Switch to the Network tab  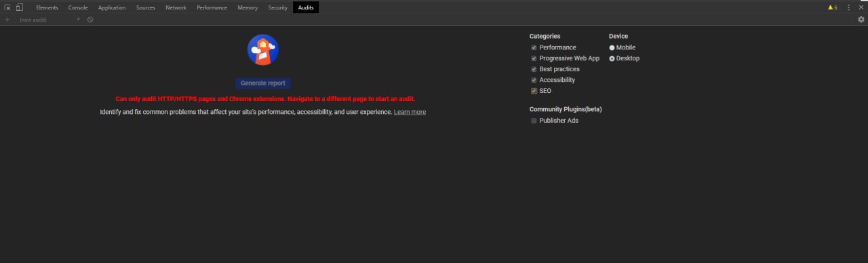(x=176, y=7)
